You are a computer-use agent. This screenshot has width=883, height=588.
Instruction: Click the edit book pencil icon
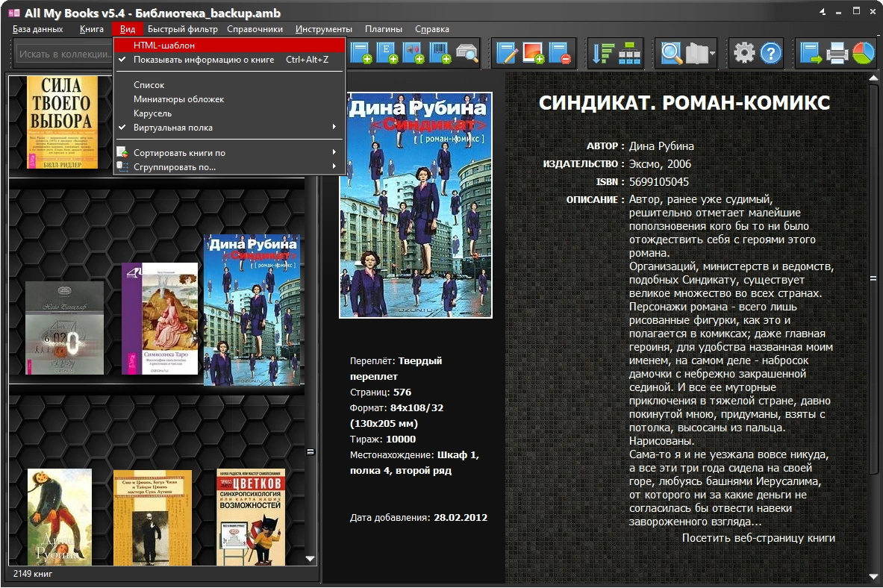coord(508,53)
